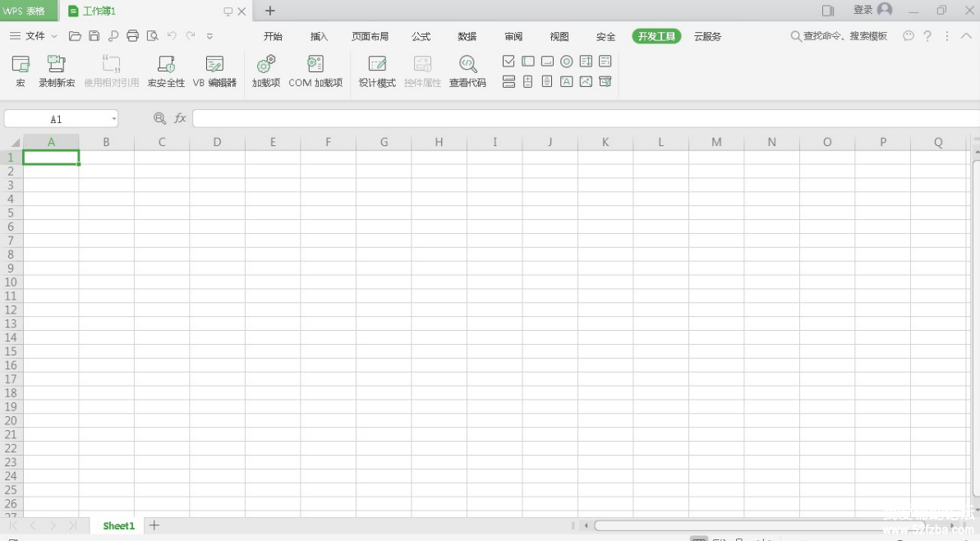
Task: Insert a checkbox form control
Action: click(x=508, y=62)
